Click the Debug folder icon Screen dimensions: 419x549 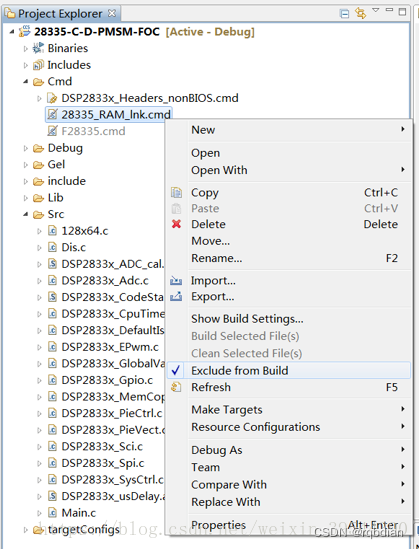[x=38, y=148]
